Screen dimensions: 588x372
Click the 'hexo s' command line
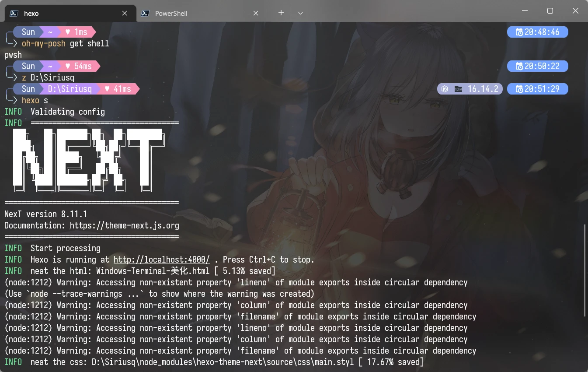35,100
